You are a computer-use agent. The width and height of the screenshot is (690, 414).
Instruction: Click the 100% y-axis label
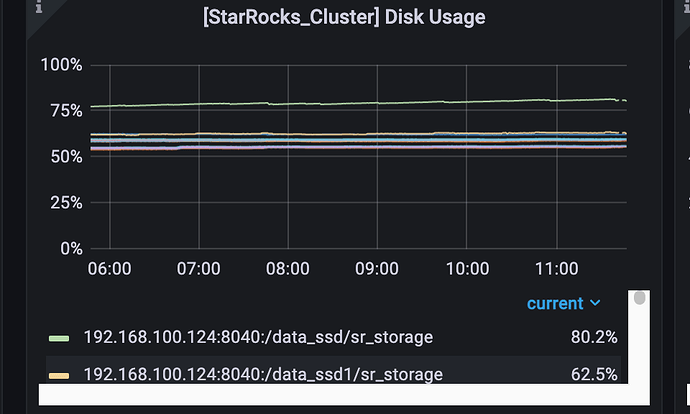coord(61,65)
